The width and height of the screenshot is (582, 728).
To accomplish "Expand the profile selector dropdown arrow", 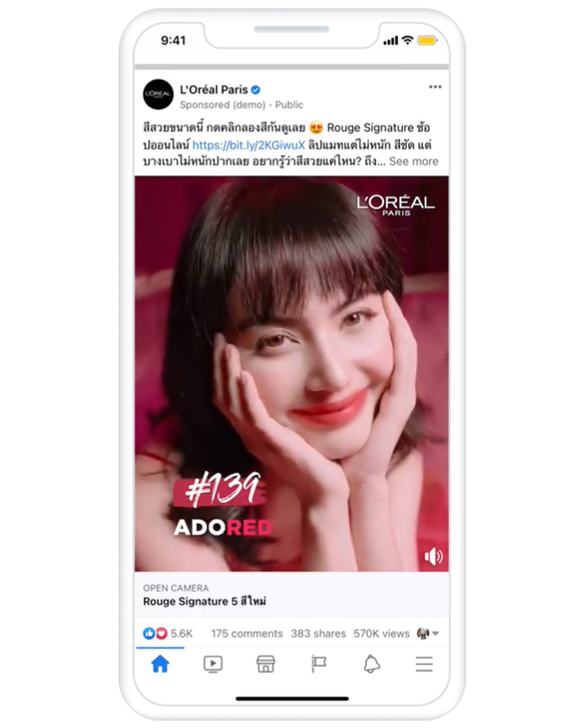I will point(435,634).
